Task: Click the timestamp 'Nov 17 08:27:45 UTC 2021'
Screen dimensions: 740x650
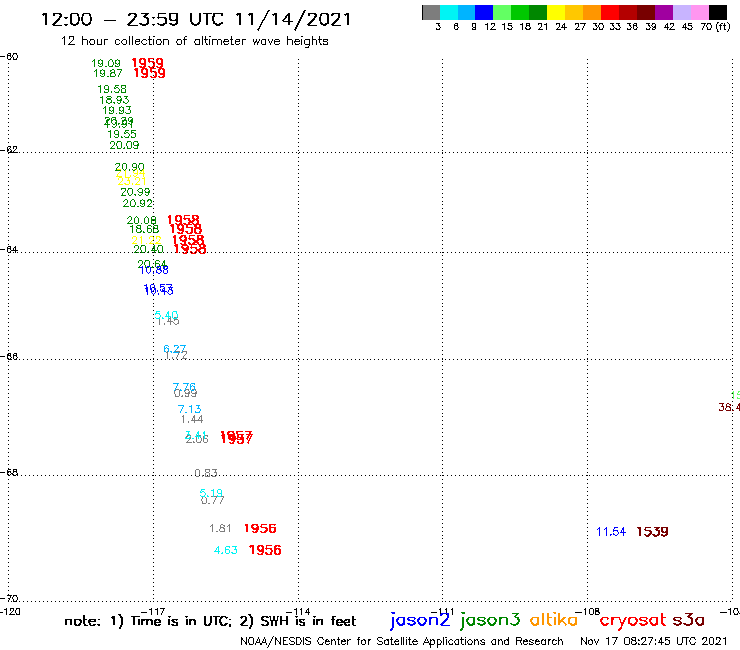Action: tap(654, 641)
